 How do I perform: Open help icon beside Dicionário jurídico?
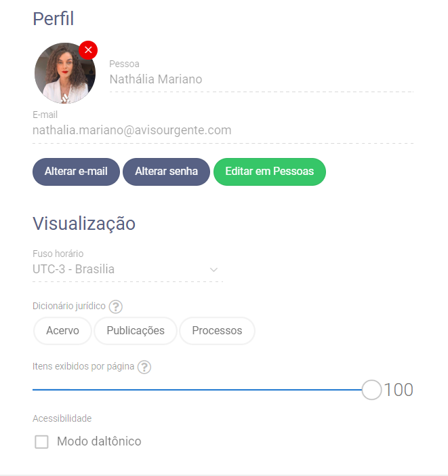click(116, 306)
